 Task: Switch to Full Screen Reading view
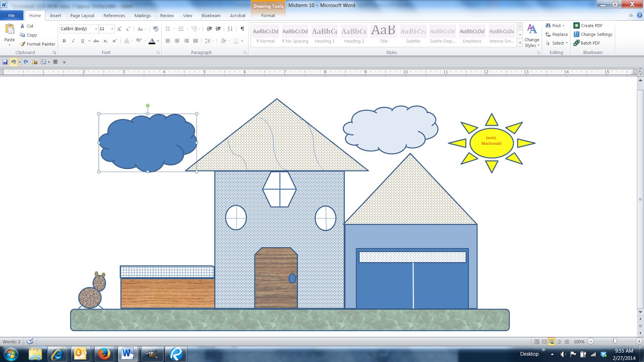tap(544, 341)
